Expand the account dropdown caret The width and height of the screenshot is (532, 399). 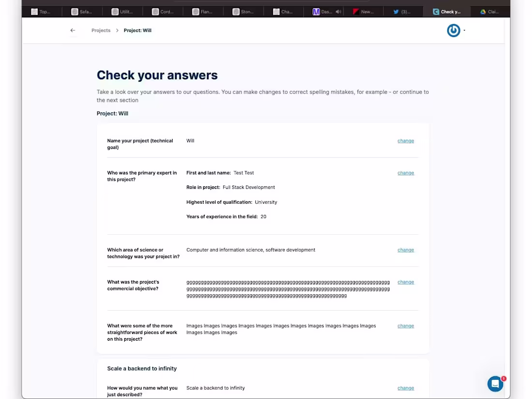pyautogui.click(x=464, y=30)
